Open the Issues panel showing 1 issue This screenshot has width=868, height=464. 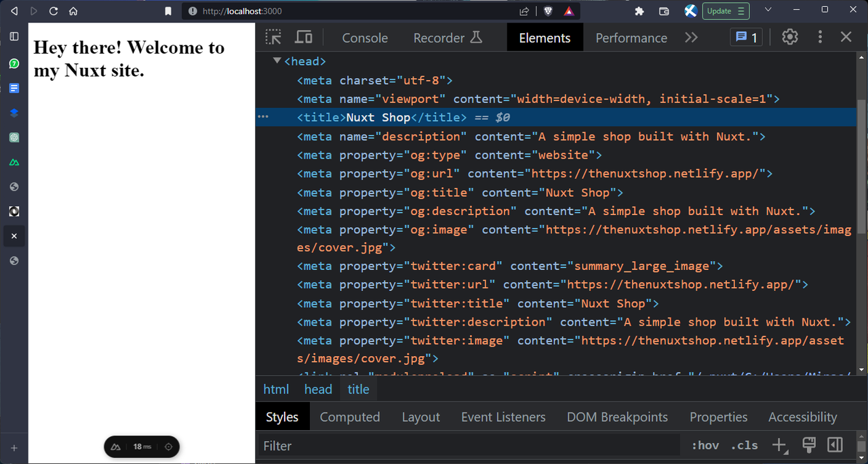746,37
